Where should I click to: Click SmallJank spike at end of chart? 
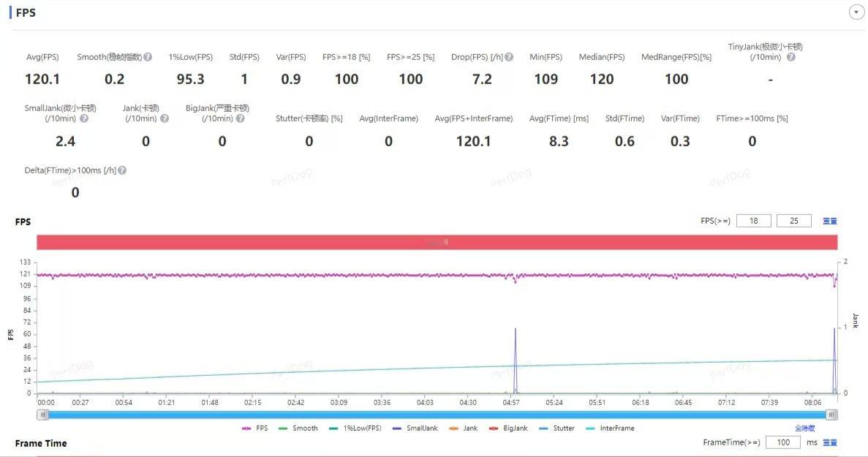[x=834, y=360]
